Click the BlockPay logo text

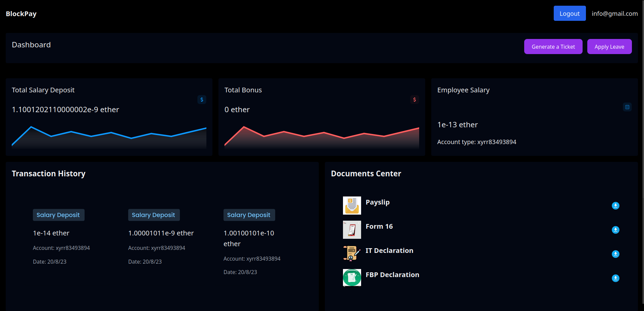coord(21,14)
